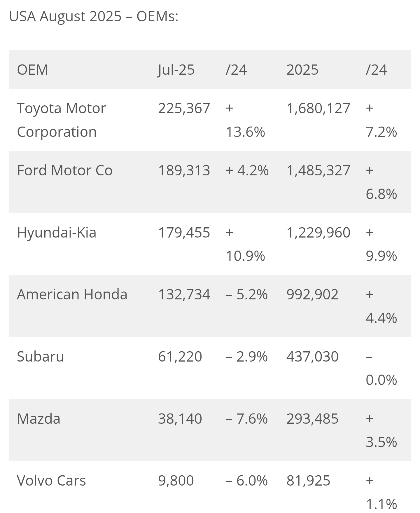Viewport: 420px width, 513px height.
Task: Click Ford's + 4.2% change cell
Action: (x=247, y=170)
